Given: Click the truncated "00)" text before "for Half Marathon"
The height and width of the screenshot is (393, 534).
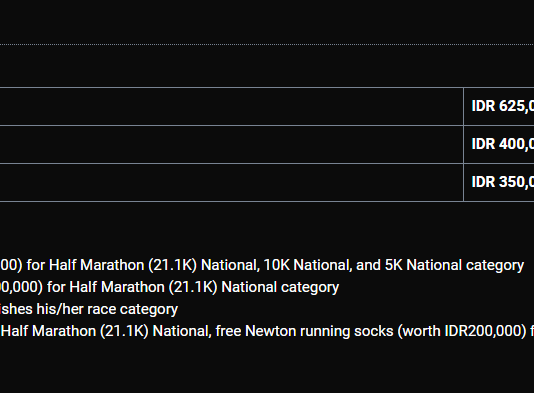Looking at the screenshot, I should pos(11,265).
